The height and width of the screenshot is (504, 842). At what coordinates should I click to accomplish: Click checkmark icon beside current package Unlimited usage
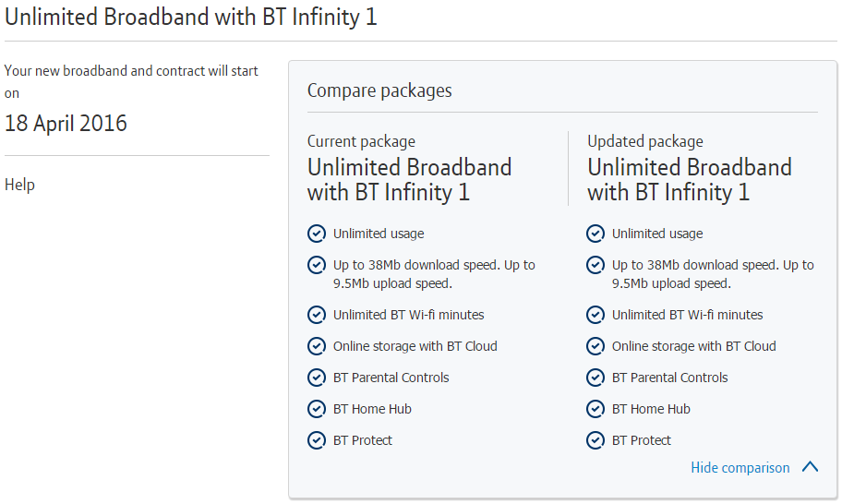click(317, 234)
